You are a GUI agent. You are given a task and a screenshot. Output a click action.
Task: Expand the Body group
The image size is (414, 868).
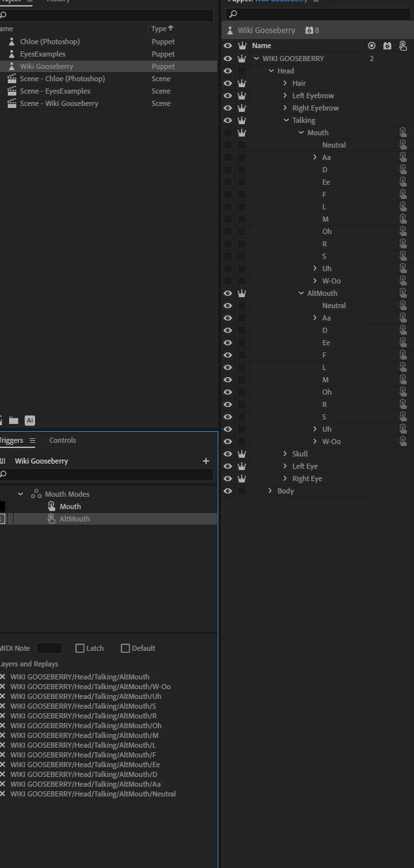click(x=270, y=491)
